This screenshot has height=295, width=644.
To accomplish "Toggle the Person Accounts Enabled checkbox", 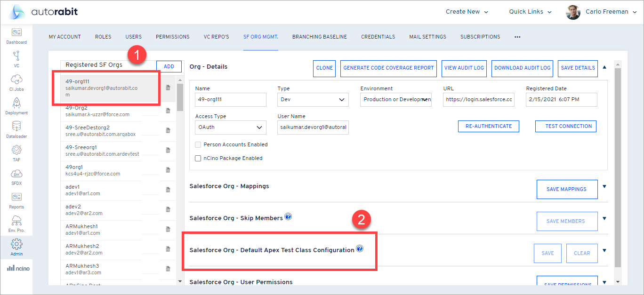I will coord(198,145).
